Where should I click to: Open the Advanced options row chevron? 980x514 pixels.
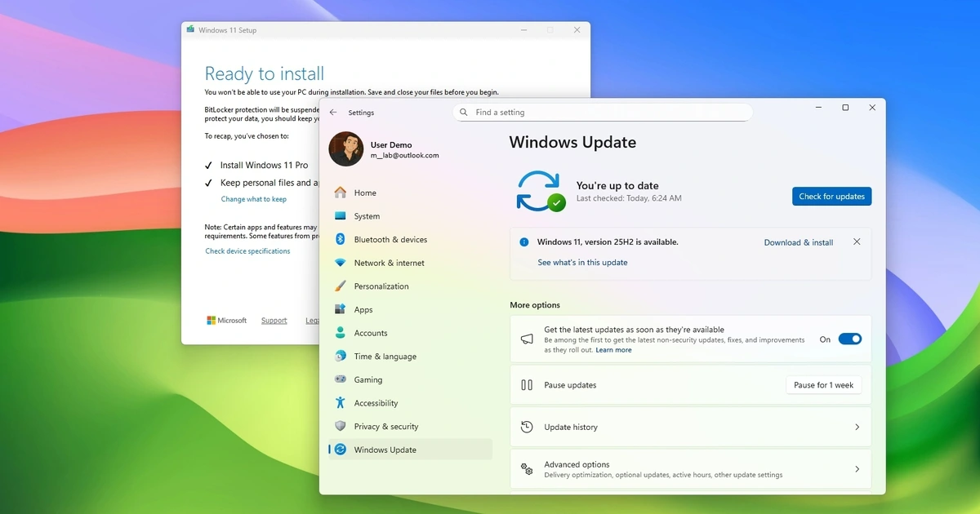coord(857,469)
